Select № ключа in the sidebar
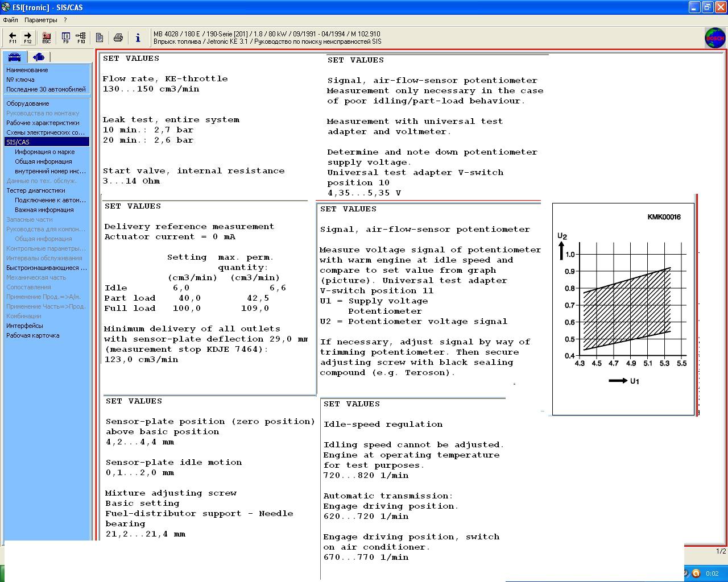The width and height of the screenshot is (728, 582). [20, 80]
